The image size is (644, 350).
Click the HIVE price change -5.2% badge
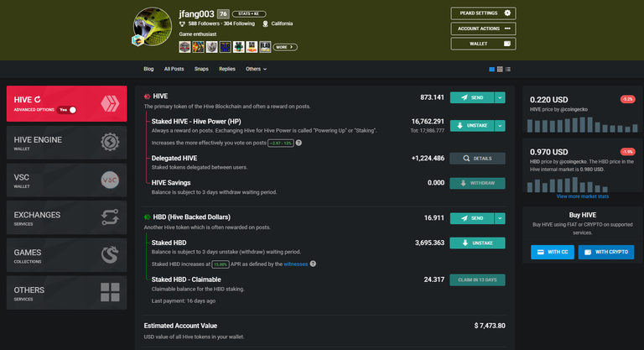click(627, 99)
